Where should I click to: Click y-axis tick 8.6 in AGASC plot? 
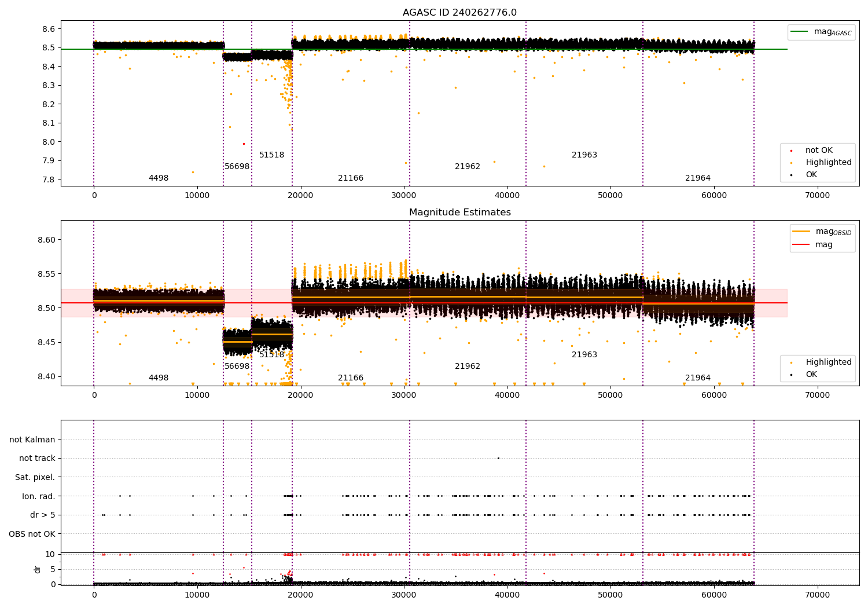49,29
